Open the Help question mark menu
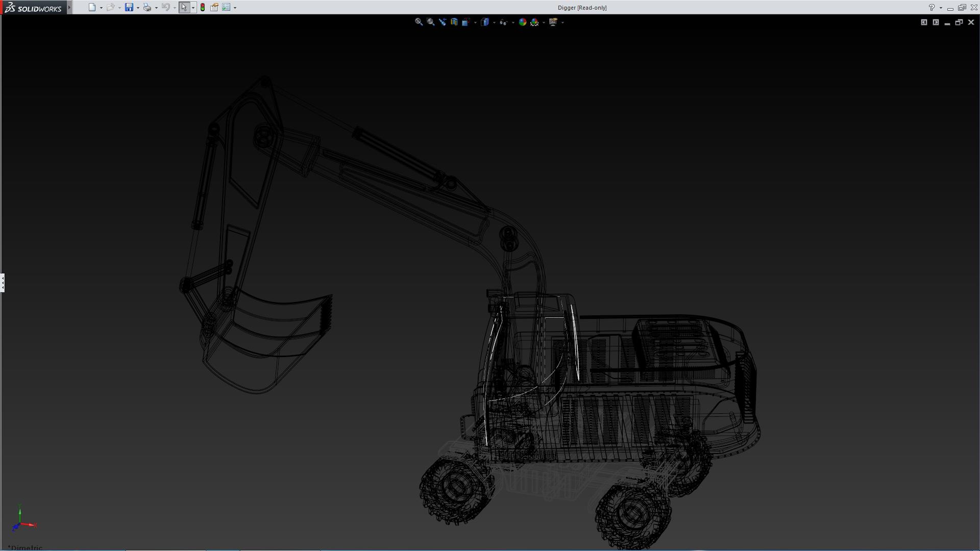The image size is (980, 551). (932, 7)
